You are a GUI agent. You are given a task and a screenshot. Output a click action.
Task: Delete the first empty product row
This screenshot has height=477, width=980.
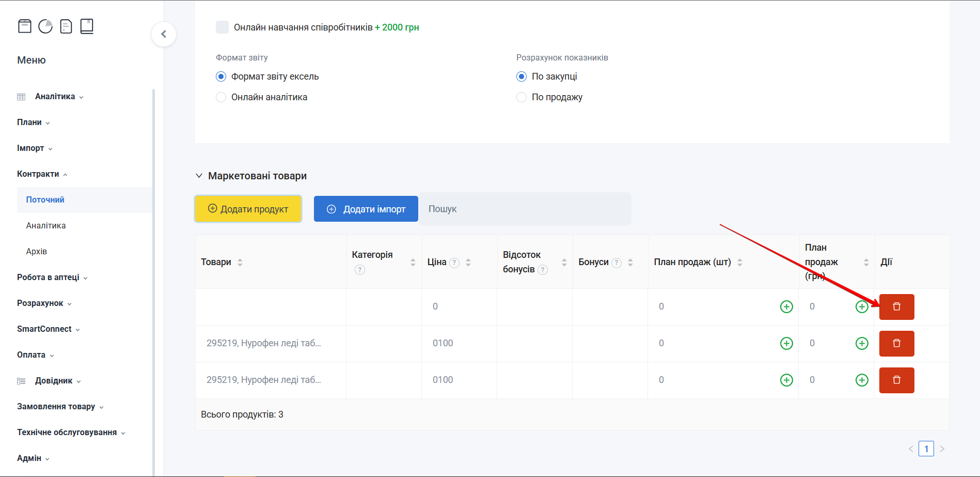click(896, 307)
